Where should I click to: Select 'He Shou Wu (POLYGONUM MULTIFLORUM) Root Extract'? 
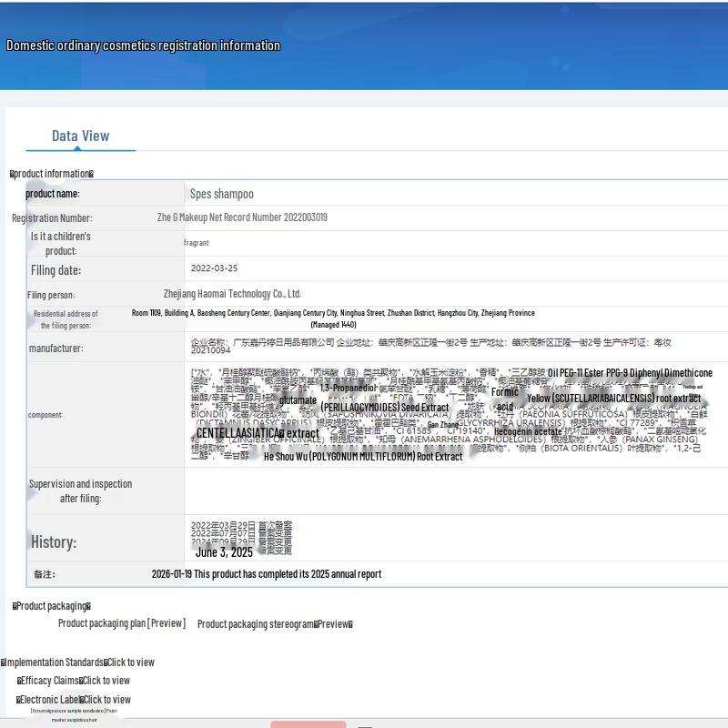[363, 457]
